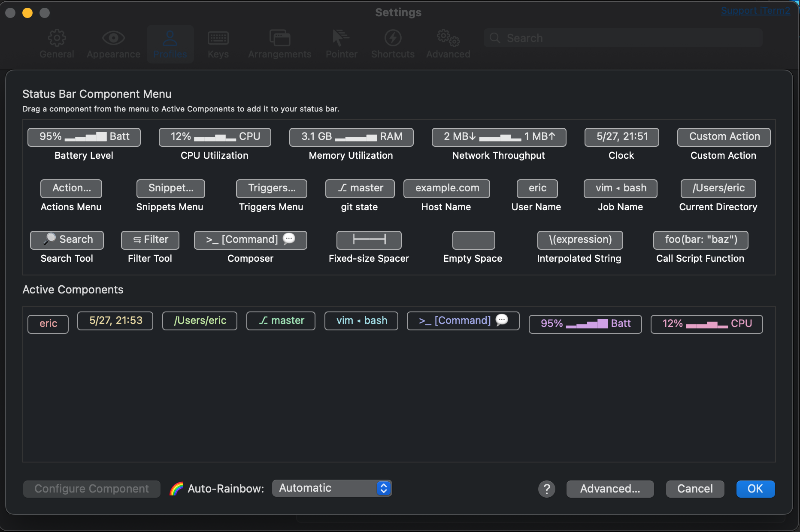Viewport: 800px width, 532px height.
Task: Switch to the Keys settings tab
Action: (x=218, y=44)
